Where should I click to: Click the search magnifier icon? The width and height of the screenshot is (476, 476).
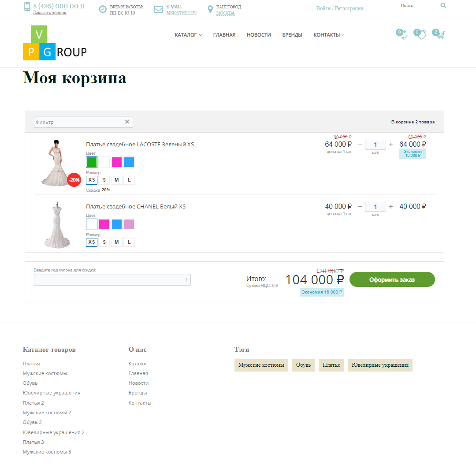(443, 6)
